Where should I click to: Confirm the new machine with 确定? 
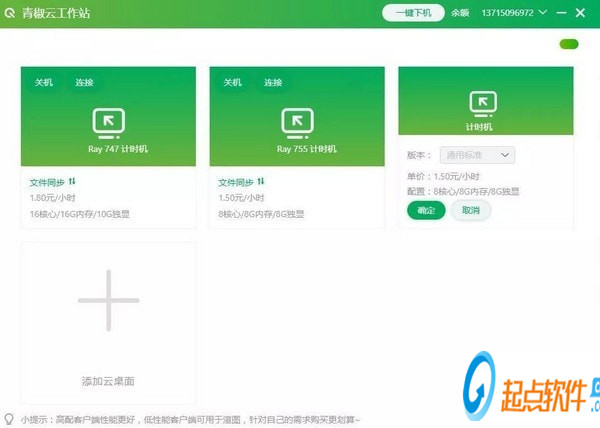click(x=426, y=210)
